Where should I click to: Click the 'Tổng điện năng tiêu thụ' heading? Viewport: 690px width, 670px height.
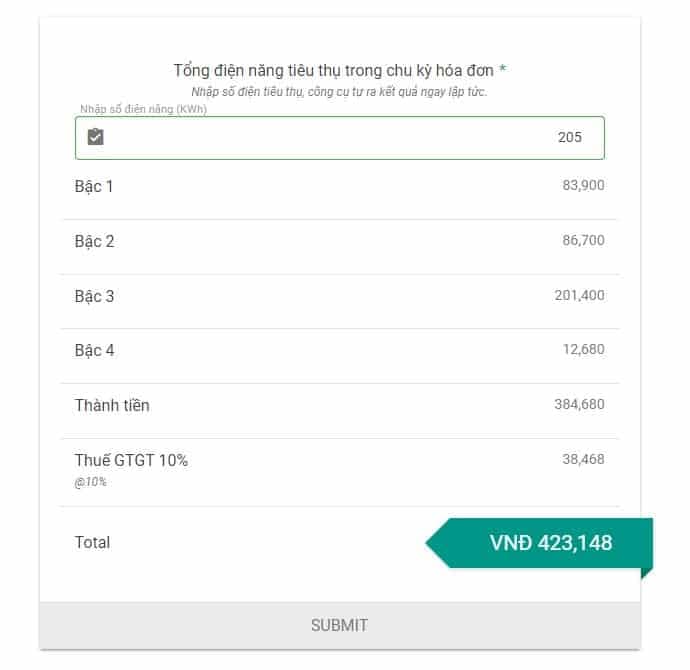(334, 70)
